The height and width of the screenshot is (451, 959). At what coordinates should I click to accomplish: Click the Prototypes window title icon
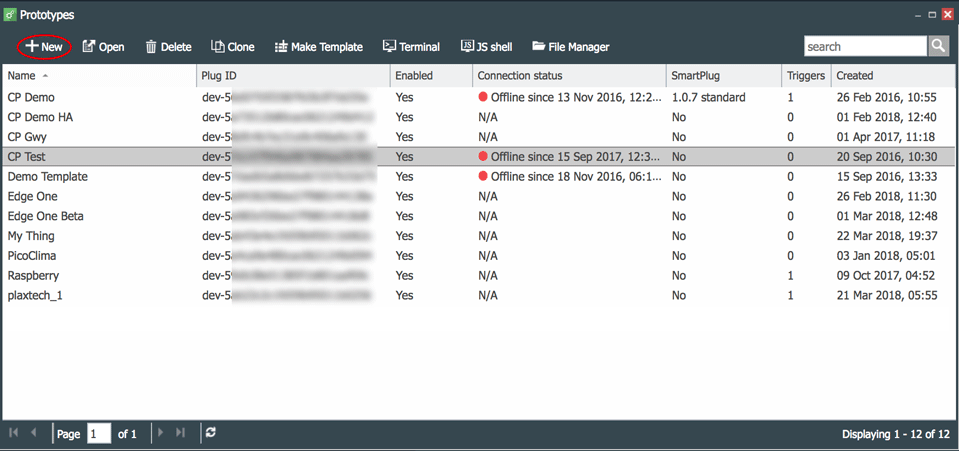[10, 15]
